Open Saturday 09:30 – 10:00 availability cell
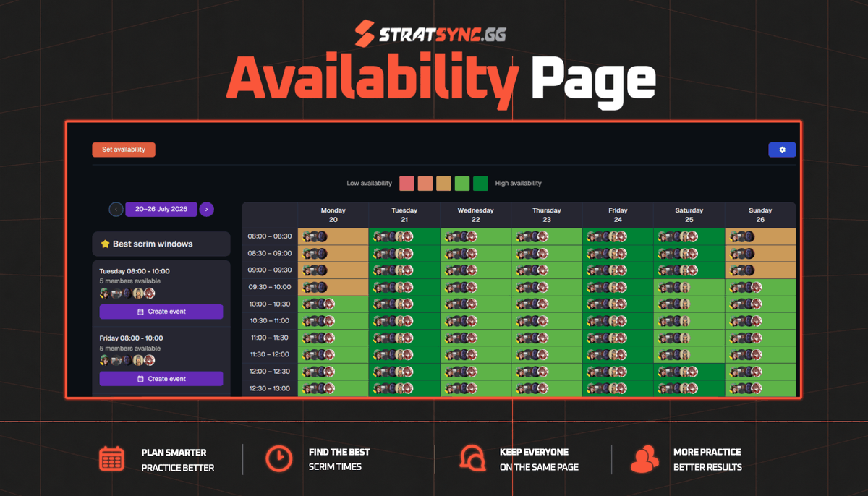Image resolution: width=868 pixels, height=496 pixels. 689,287
